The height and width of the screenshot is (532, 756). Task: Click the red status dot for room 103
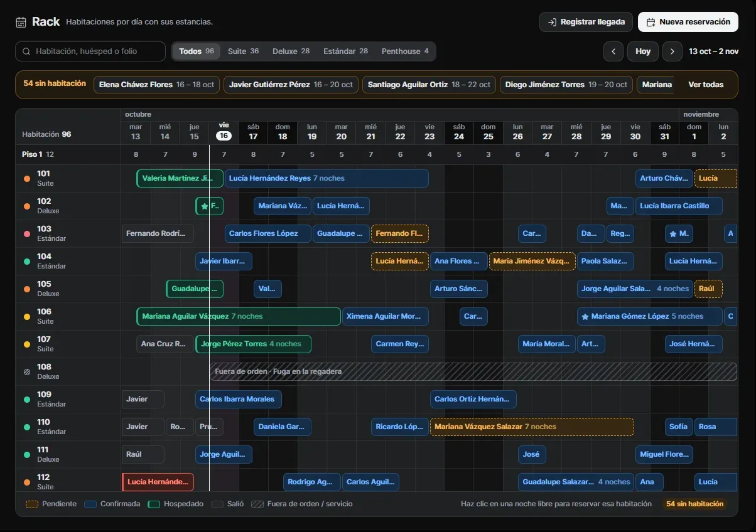tap(27, 234)
